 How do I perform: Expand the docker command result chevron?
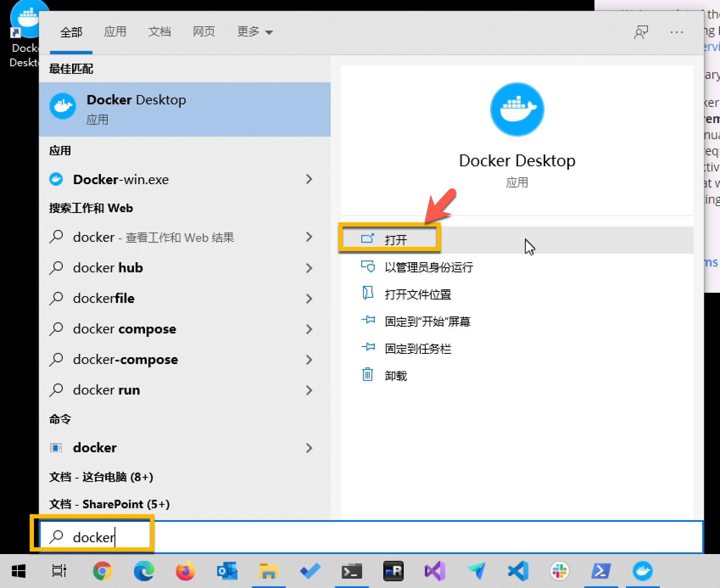309,448
